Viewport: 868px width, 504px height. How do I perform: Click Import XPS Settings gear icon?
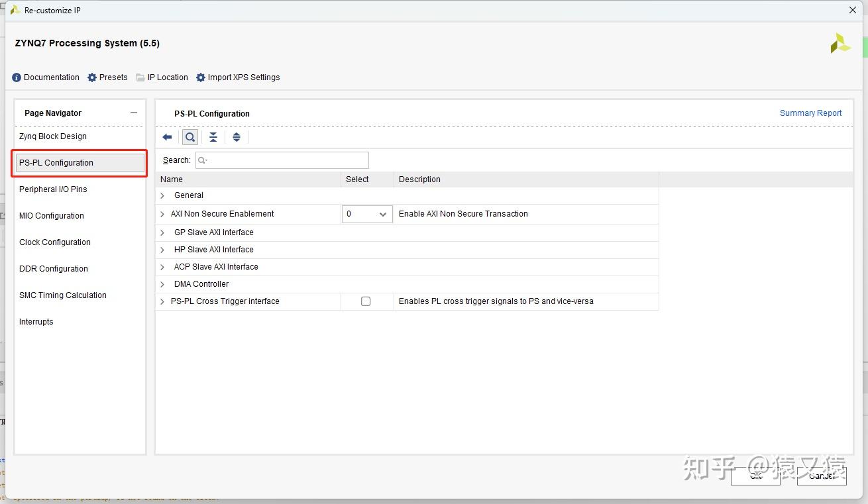[201, 77]
